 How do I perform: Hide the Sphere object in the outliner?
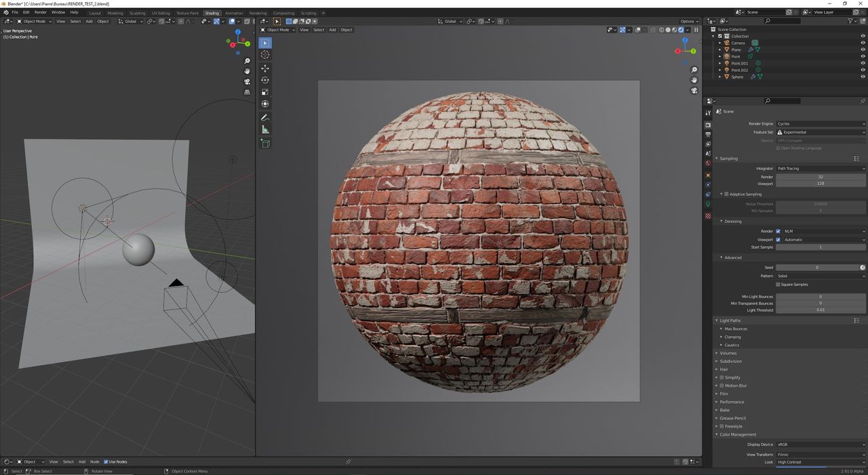[863, 77]
